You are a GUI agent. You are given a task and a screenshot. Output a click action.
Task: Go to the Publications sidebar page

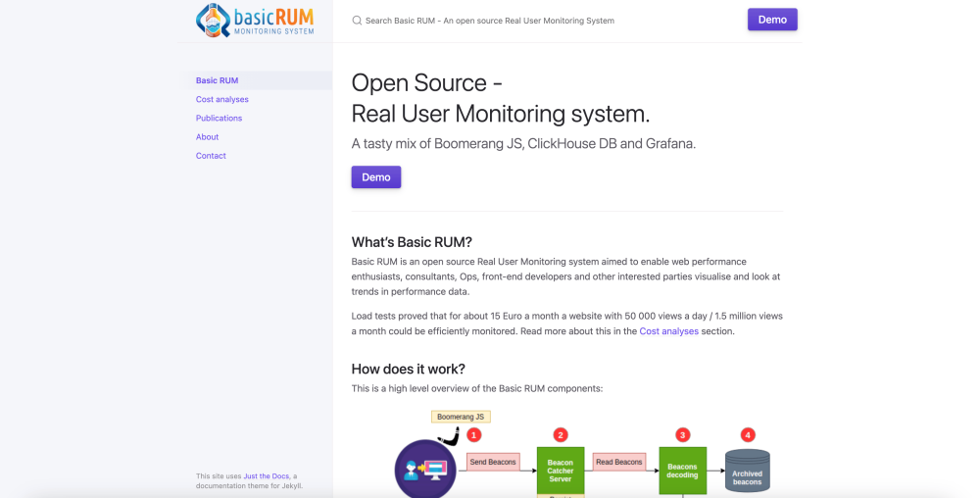(219, 118)
